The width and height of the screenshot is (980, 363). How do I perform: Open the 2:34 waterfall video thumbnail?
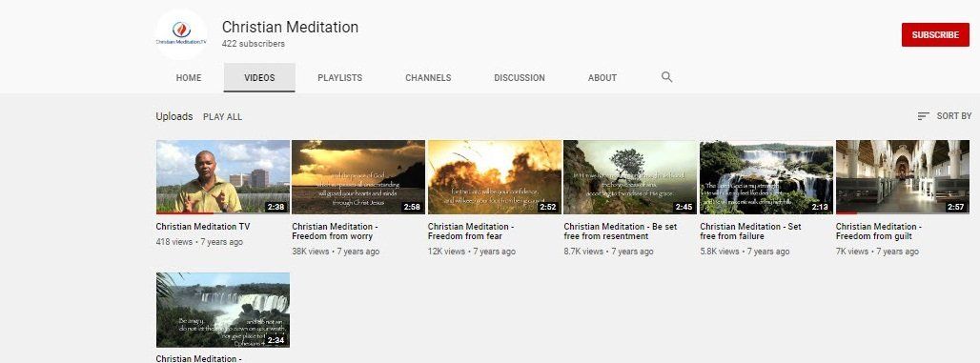click(x=222, y=310)
